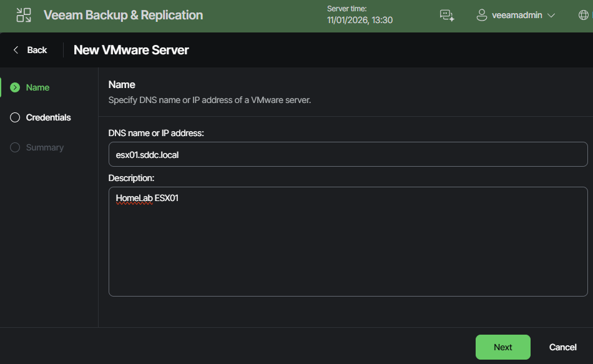Cancel the New VMware Server wizard
593x364 pixels.
[562, 347]
